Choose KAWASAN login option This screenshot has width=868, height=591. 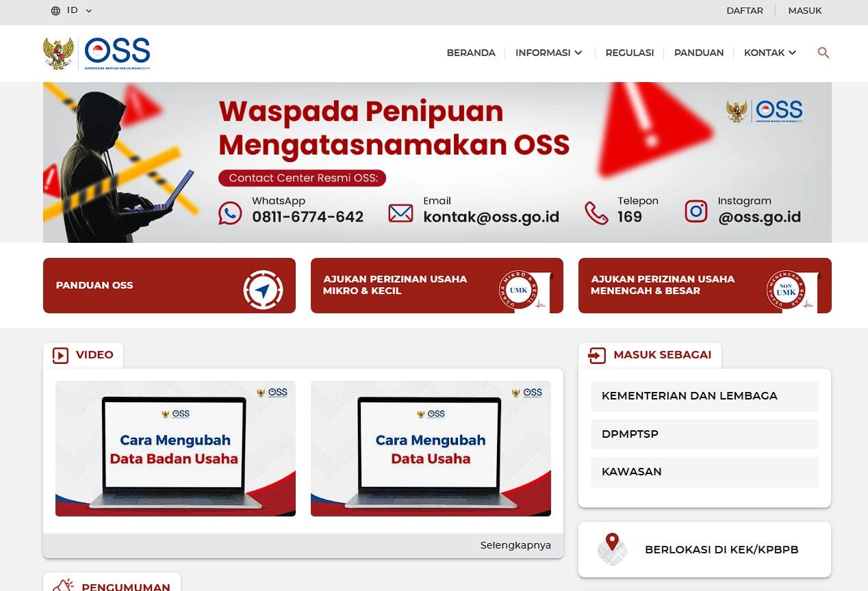704,472
